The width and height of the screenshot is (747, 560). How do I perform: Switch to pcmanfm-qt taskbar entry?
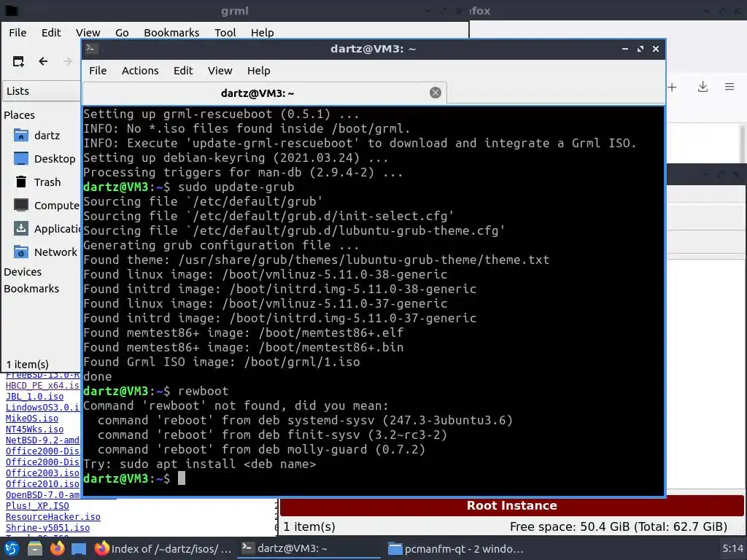[456, 548]
